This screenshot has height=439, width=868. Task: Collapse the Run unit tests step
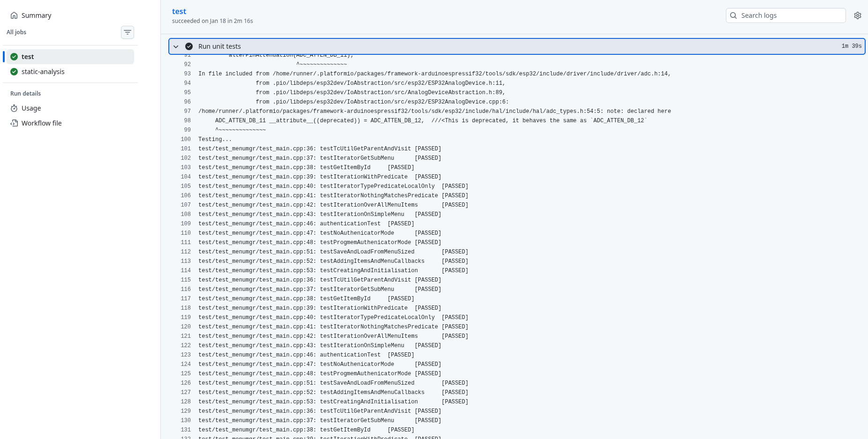tap(176, 46)
